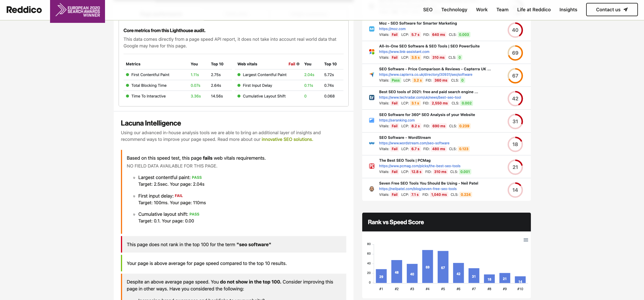Image resolution: width=644 pixels, height=300 pixels.
Task: Click the green dot beside First Contentful Paint
Action: pos(128,75)
